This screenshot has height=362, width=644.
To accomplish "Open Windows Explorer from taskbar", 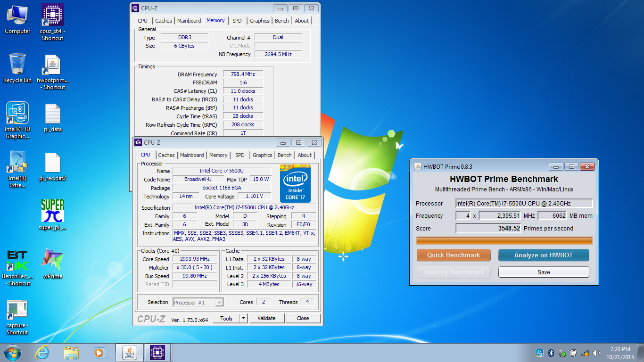I will (71, 353).
